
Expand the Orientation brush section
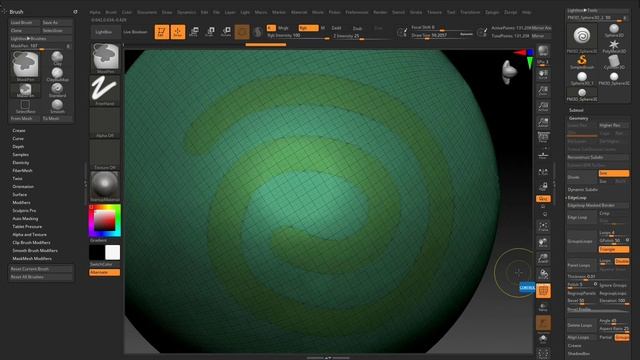click(x=23, y=187)
